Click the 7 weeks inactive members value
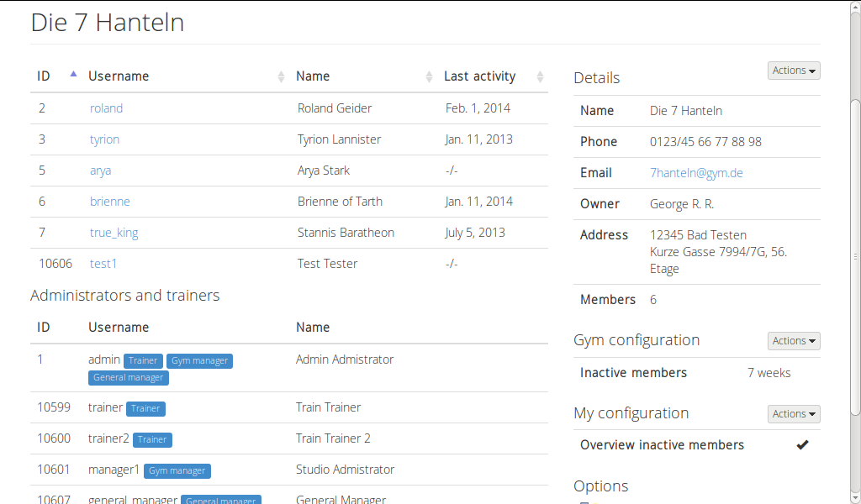 pos(769,373)
